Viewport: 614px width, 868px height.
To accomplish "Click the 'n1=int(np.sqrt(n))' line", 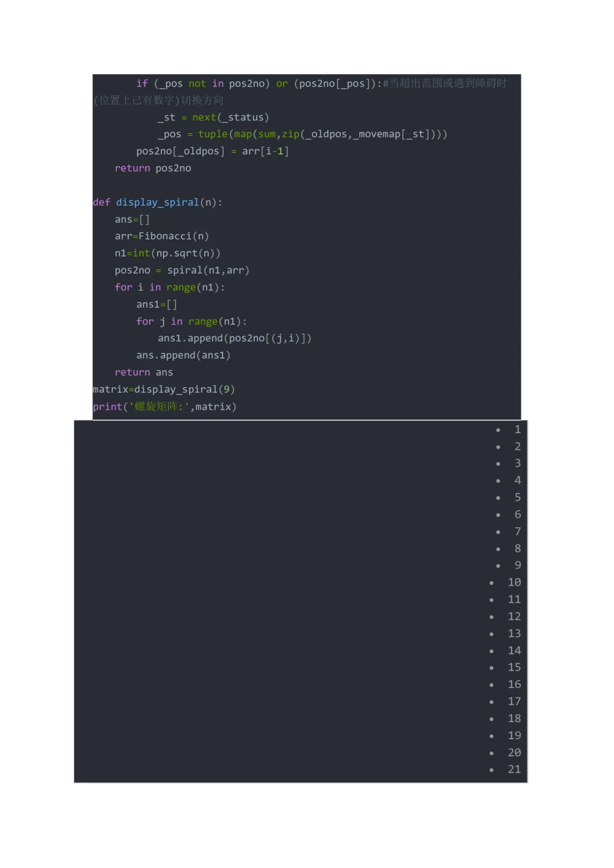I will pyautogui.click(x=167, y=254).
